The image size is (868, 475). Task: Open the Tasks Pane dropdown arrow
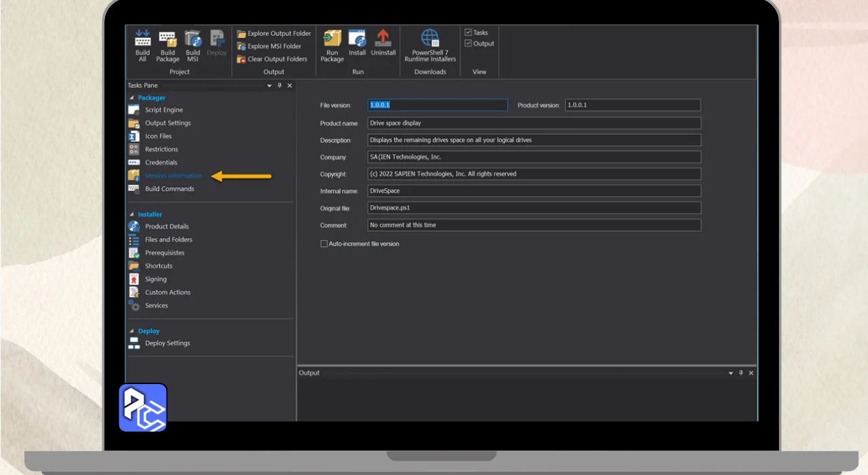tap(269, 85)
